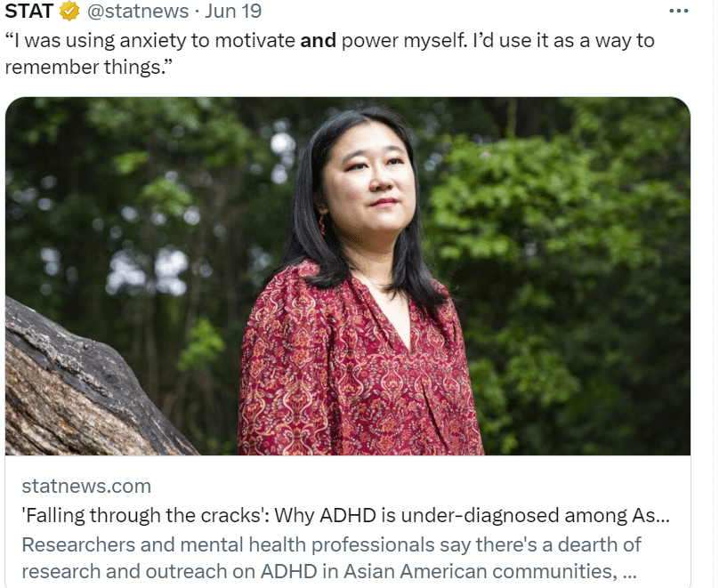Open the tweet permalink via Jun 19 date

tap(233, 11)
